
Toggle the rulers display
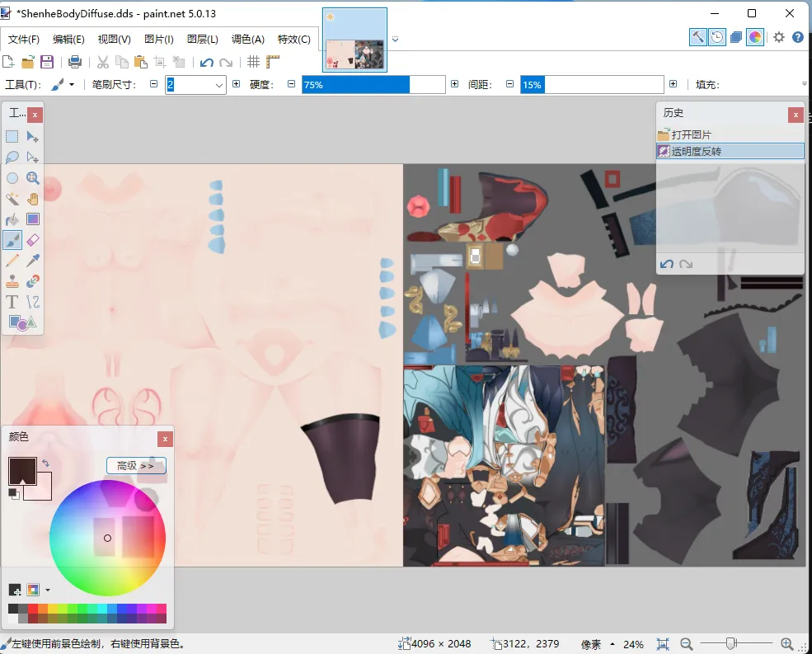click(272, 62)
